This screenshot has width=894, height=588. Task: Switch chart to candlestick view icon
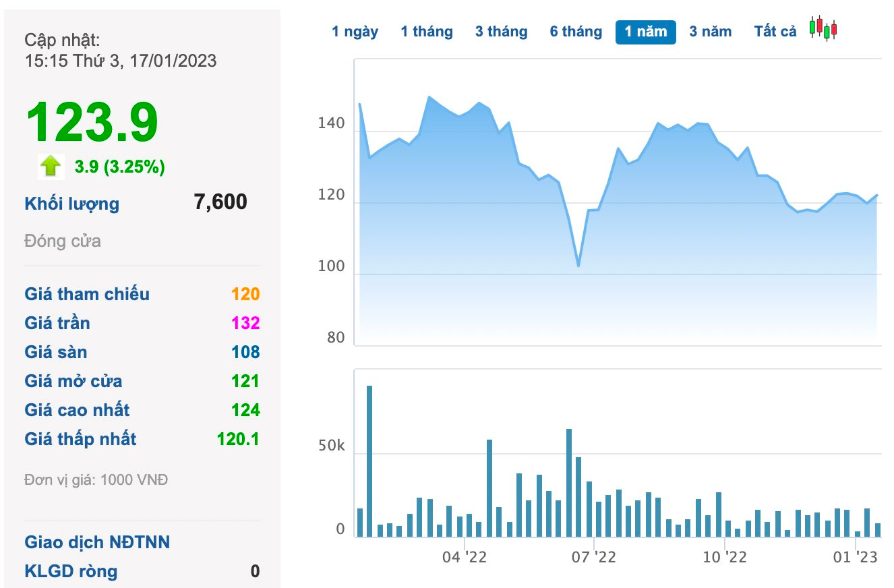click(x=823, y=28)
